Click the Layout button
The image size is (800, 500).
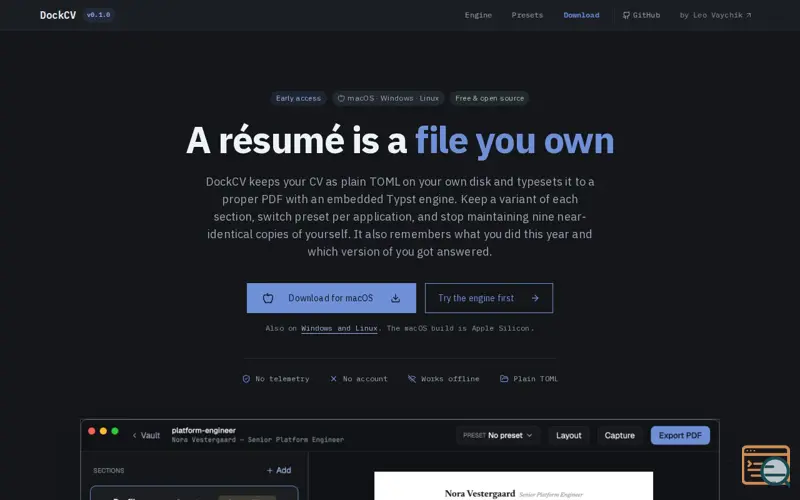pos(568,435)
